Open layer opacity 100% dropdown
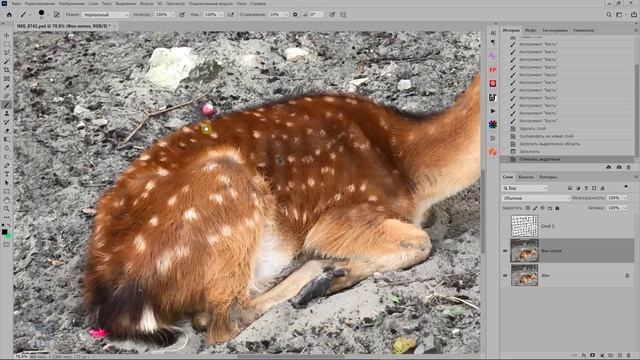Viewport: 640px width, 360px height. (x=624, y=198)
